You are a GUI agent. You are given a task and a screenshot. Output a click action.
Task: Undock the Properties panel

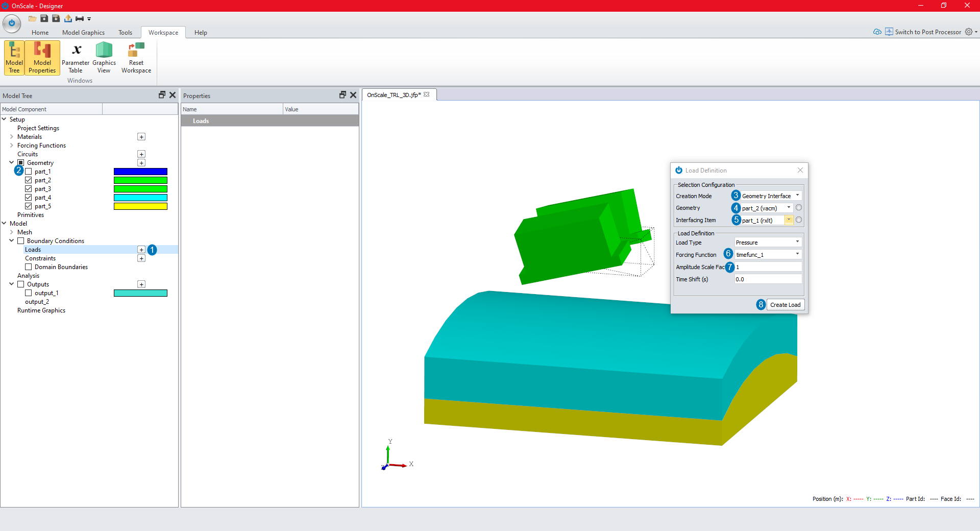point(342,95)
